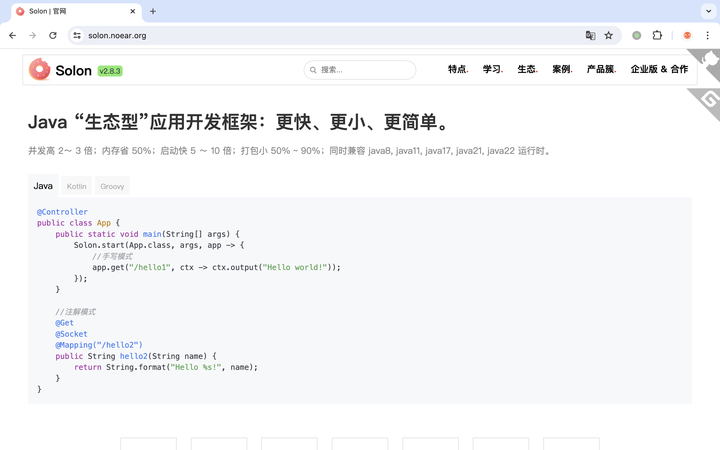Open the 特点 menu
The image size is (720, 450).
tap(458, 69)
